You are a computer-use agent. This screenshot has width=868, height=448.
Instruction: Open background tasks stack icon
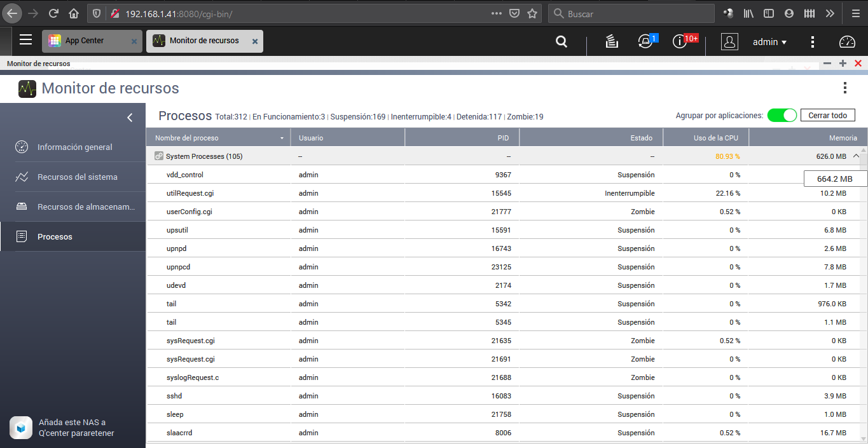point(611,41)
